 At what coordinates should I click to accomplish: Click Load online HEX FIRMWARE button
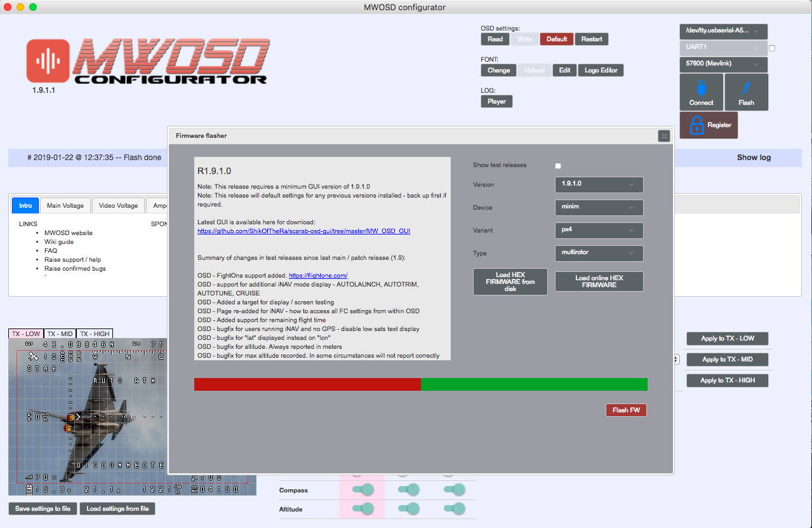tap(599, 281)
